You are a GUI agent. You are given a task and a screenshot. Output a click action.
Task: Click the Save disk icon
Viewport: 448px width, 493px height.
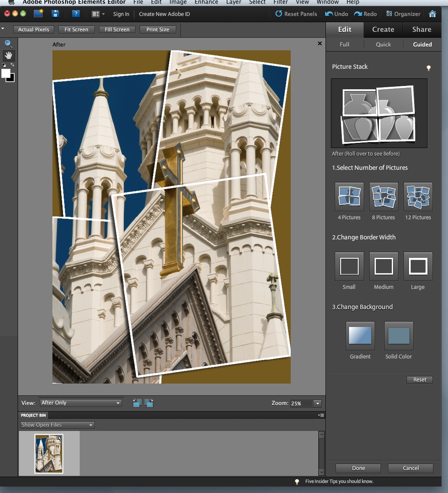(x=55, y=14)
